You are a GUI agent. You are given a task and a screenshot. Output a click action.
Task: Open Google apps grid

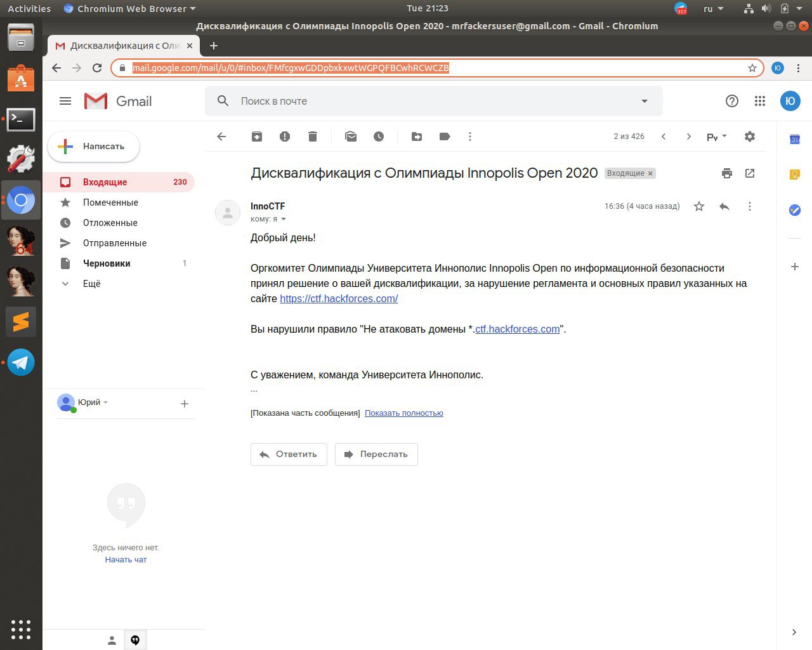[x=760, y=101]
